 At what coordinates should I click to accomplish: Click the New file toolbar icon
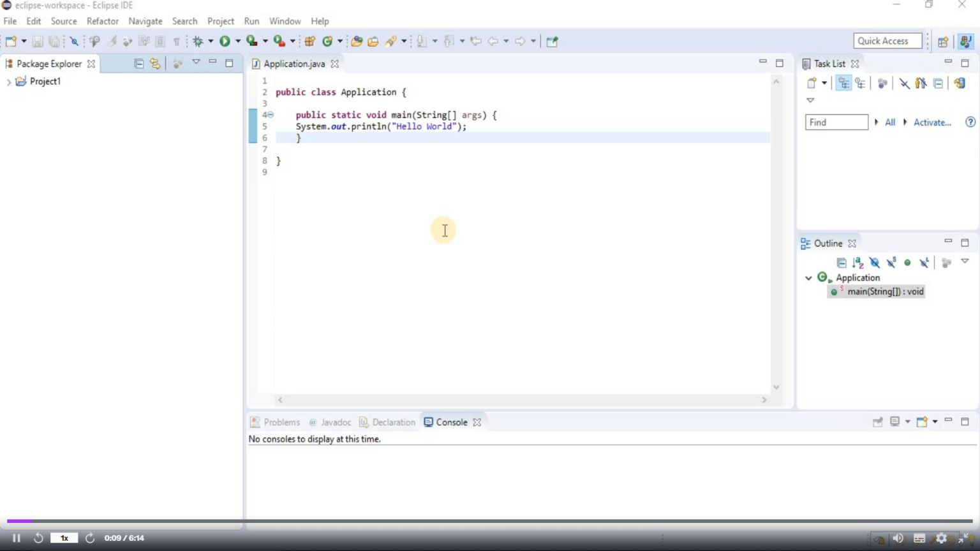point(11,41)
